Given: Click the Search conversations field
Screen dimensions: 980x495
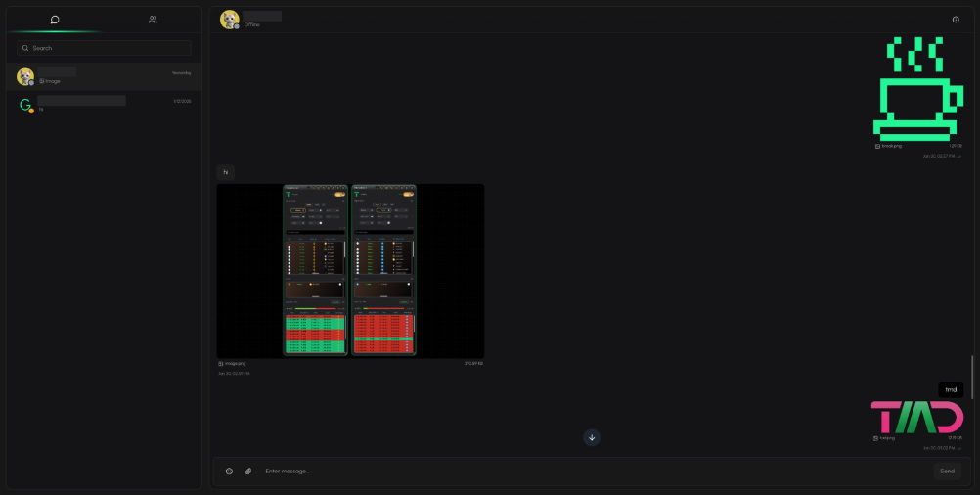Looking at the screenshot, I should tap(105, 48).
